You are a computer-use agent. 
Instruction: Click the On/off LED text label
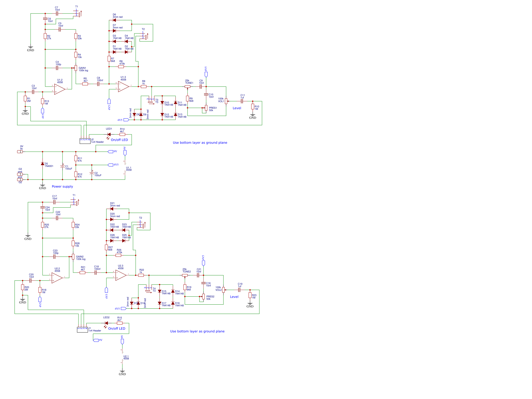point(119,139)
